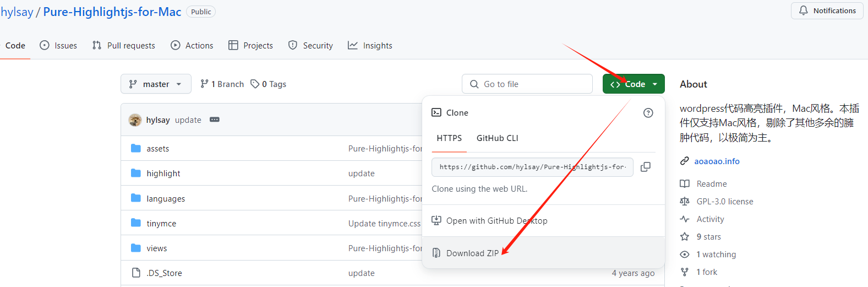Expand commit details ellipsis button
Screen dimensions: 868x287
pos(215,120)
